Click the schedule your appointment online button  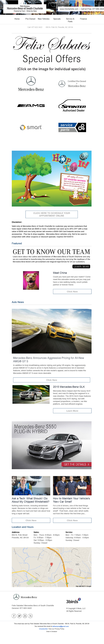[51, 214]
